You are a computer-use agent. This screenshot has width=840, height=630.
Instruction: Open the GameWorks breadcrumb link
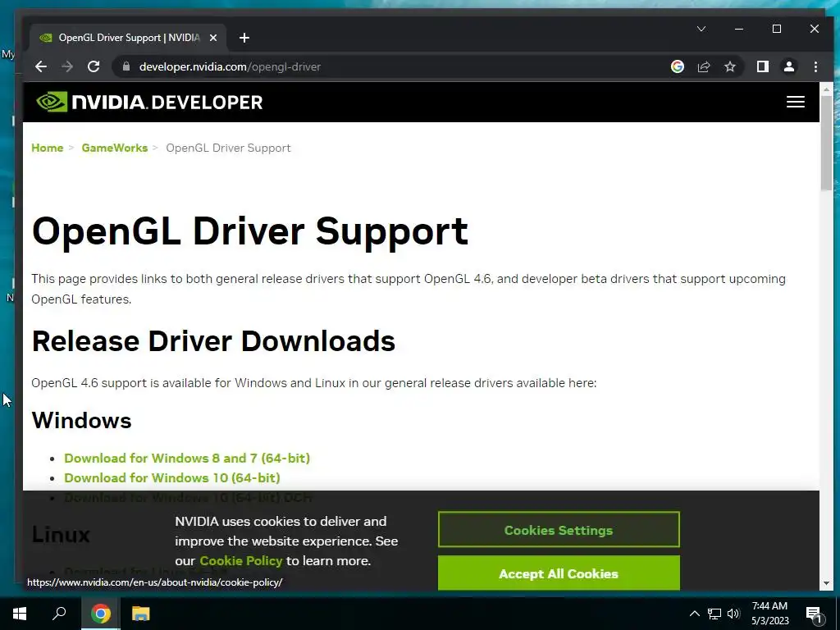[x=115, y=148]
